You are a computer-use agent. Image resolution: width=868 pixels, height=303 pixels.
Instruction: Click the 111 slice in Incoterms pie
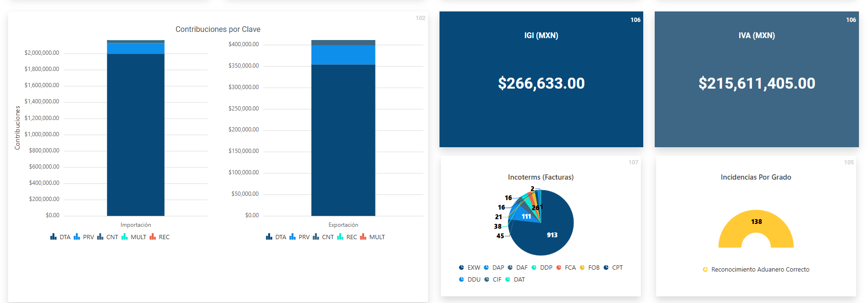point(525,217)
